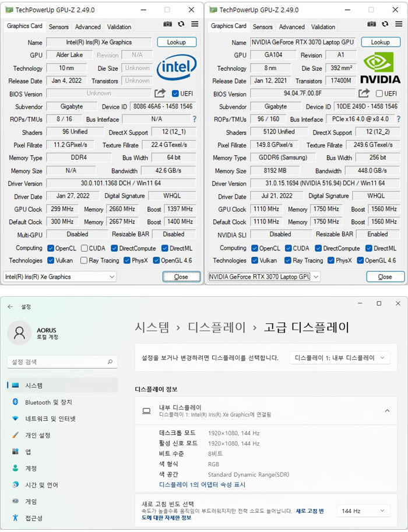The width and height of the screenshot is (408, 532).
Task: Click 시스템 in the breadcrumb
Action: (x=152, y=327)
